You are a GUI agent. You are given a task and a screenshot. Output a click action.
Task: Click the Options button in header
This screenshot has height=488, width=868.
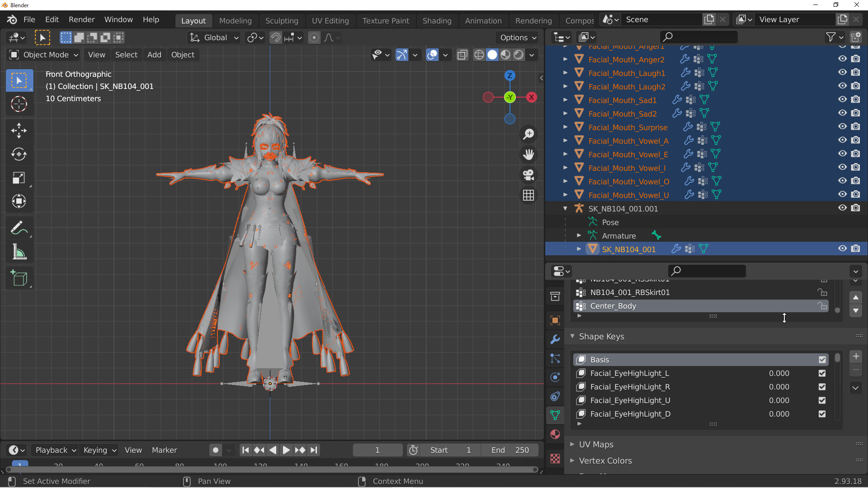(518, 38)
